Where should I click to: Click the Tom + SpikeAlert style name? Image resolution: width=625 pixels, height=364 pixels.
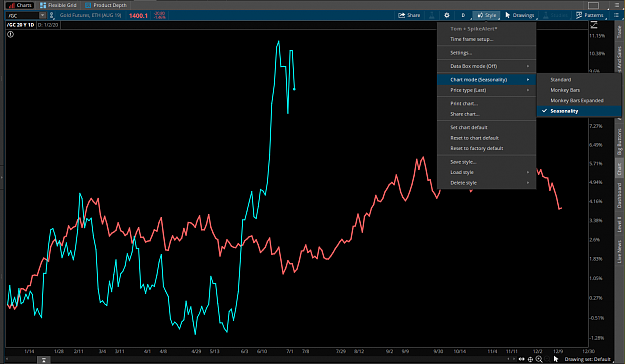pos(474,29)
